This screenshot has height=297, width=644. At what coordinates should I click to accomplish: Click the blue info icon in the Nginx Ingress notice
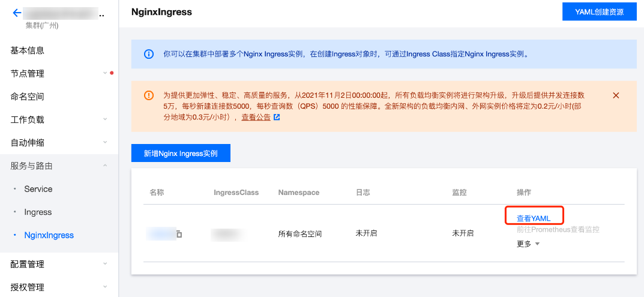click(x=149, y=54)
